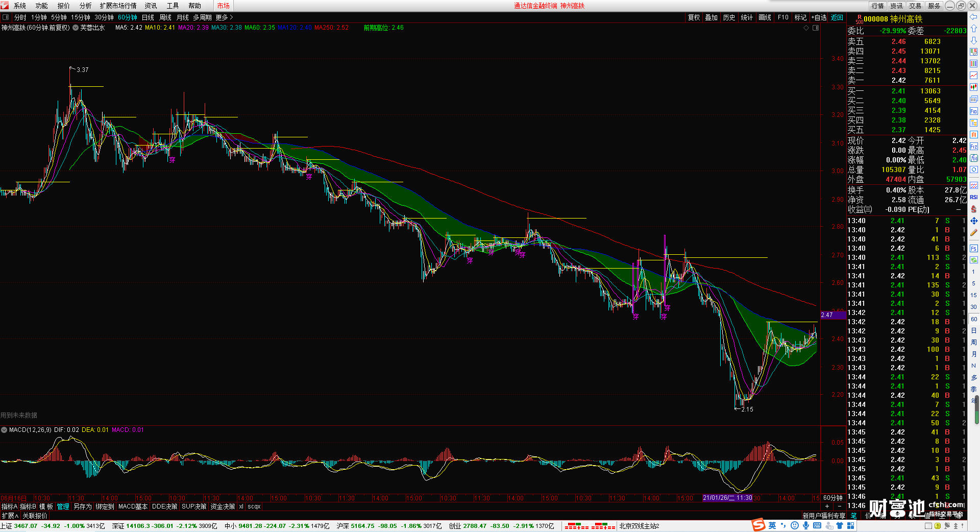980x532 pixels.
Task: Click the pencil drawing tool icon
Action: tap(973, 232)
